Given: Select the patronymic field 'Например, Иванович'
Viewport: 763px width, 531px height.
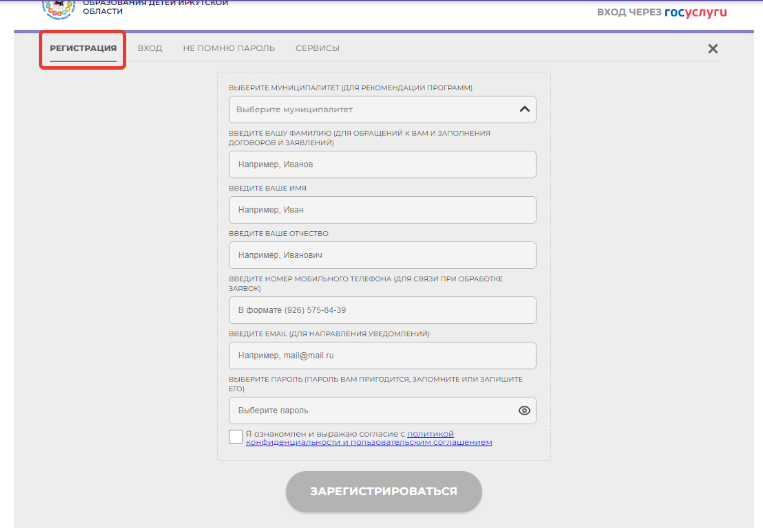Looking at the screenshot, I should (x=382, y=256).
